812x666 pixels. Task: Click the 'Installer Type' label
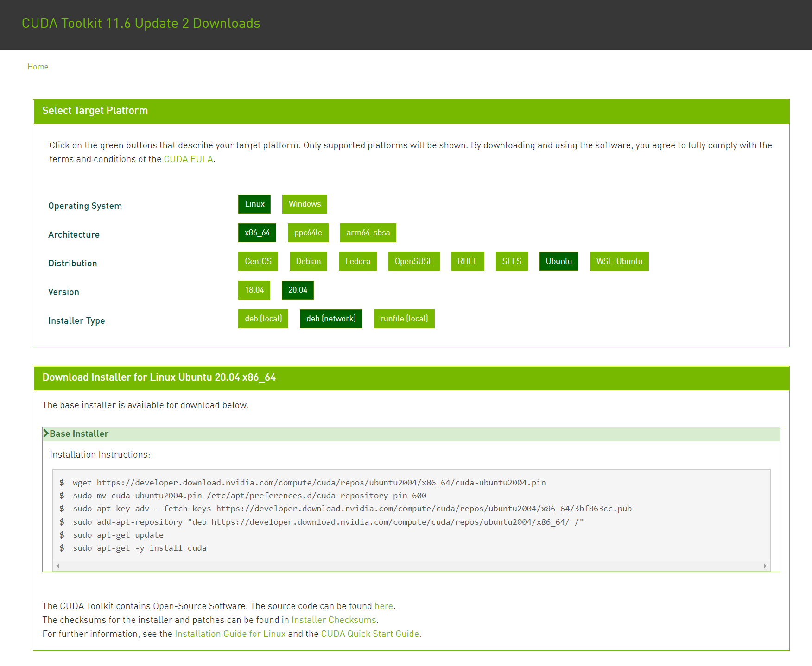tap(76, 321)
